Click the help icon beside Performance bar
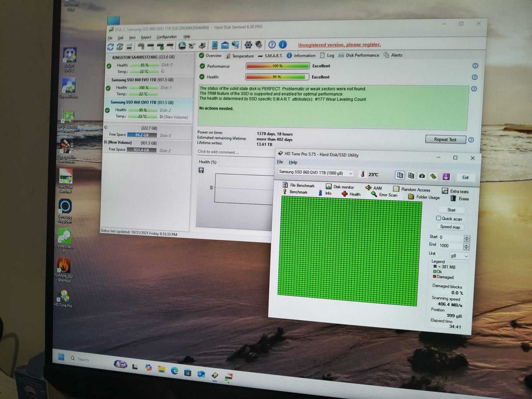 (x=475, y=66)
